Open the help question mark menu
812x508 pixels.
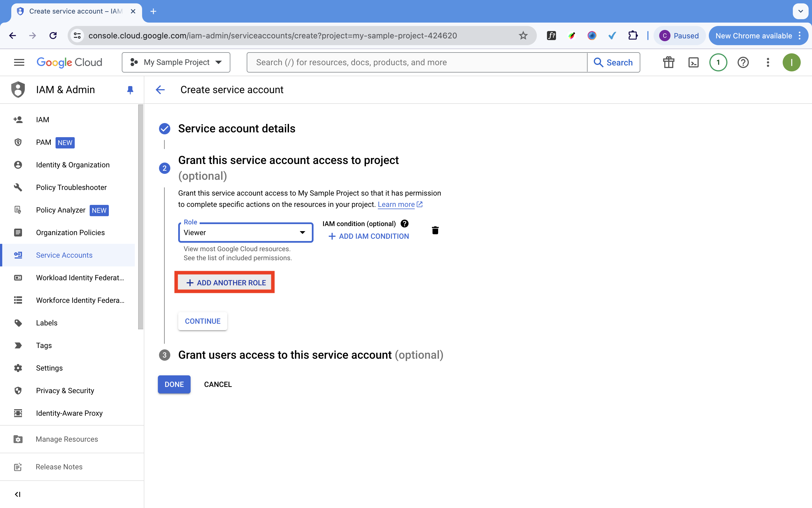coord(743,62)
